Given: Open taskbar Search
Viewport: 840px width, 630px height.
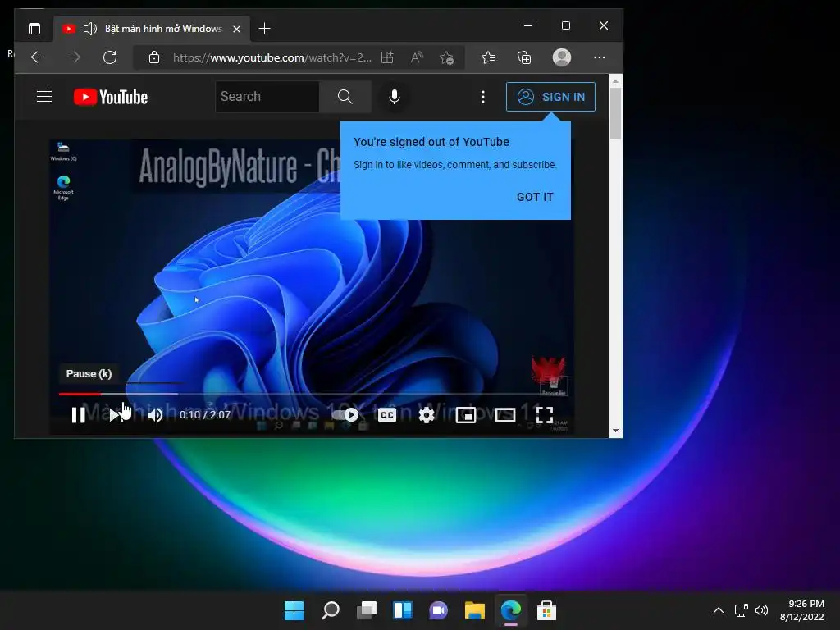Looking at the screenshot, I should click(x=330, y=610).
